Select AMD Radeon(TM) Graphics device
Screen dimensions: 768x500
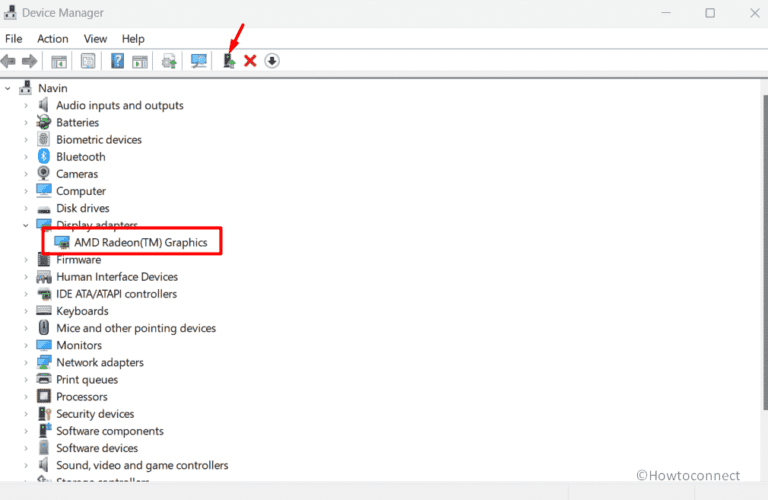141,242
